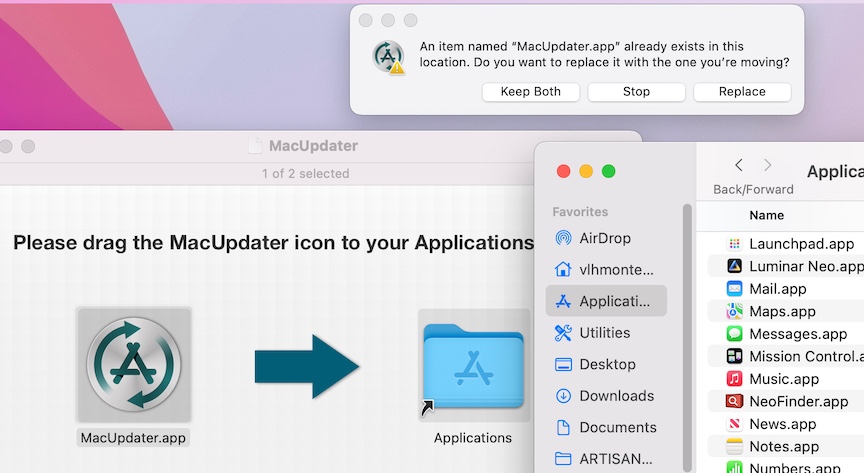The width and height of the screenshot is (864, 473).
Task: Click Replace to overwrite MacUpdater.app
Action: tap(742, 92)
